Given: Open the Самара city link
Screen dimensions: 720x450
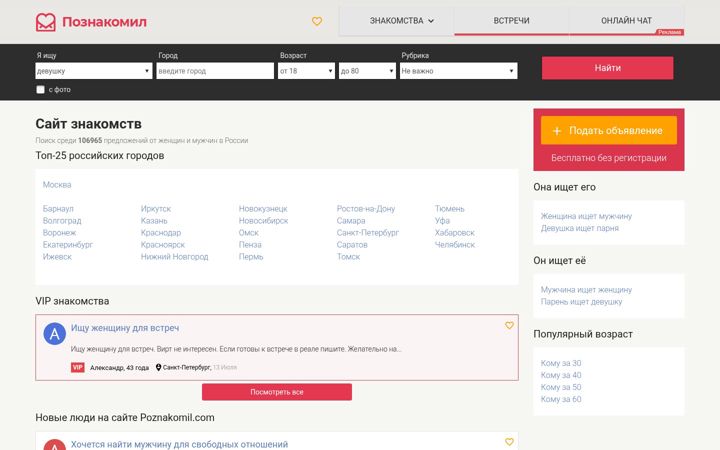Looking at the screenshot, I should pos(351,220).
